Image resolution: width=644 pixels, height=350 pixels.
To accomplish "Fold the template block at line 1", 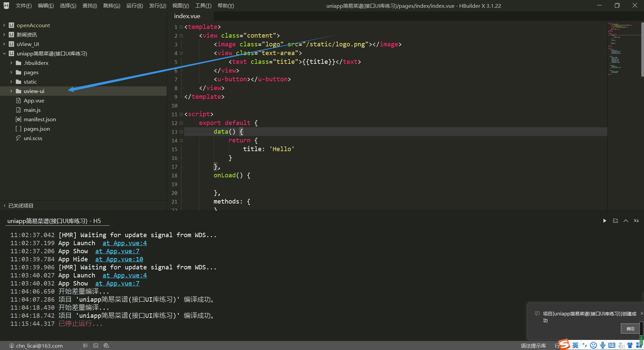I will pyautogui.click(x=181, y=27).
